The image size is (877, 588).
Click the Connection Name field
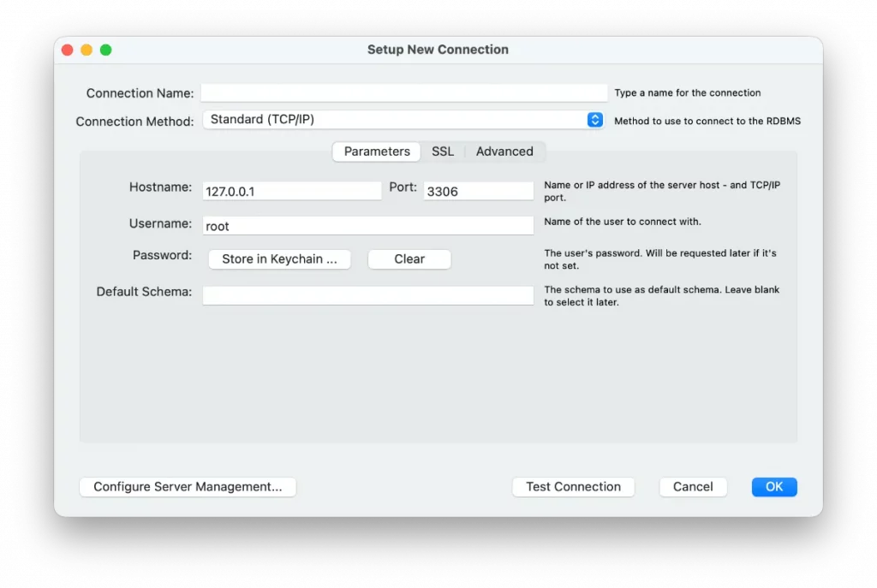403,92
